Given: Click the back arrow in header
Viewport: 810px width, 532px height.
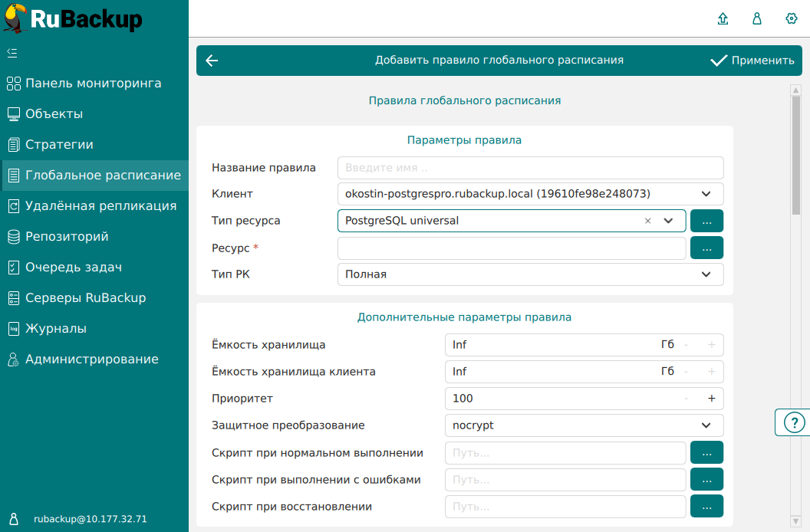Looking at the screenshot, I should point(212,61).
